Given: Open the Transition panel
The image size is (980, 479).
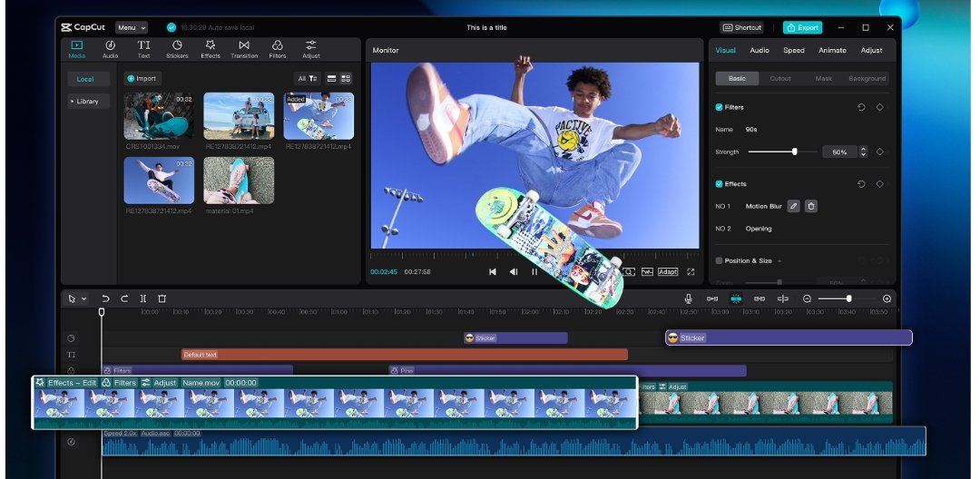Looking at the screenshot, I should 244,49.
